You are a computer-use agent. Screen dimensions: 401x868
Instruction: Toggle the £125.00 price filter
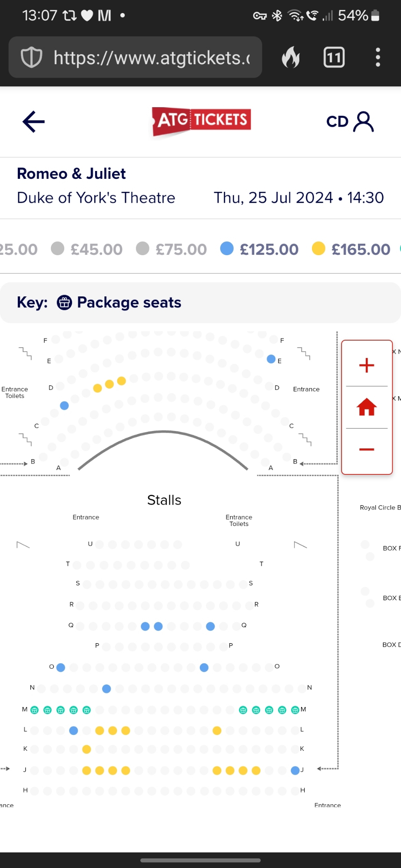(259, 249)
